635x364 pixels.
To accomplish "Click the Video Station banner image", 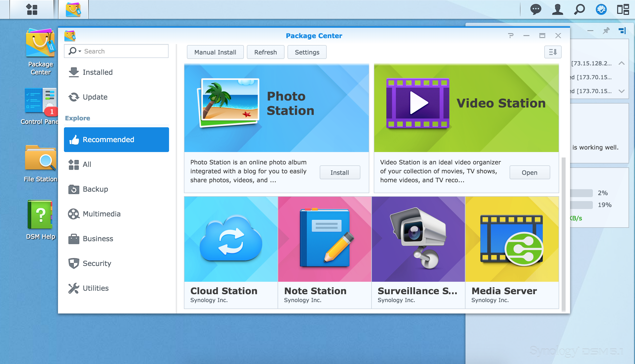I will point(466,108).
